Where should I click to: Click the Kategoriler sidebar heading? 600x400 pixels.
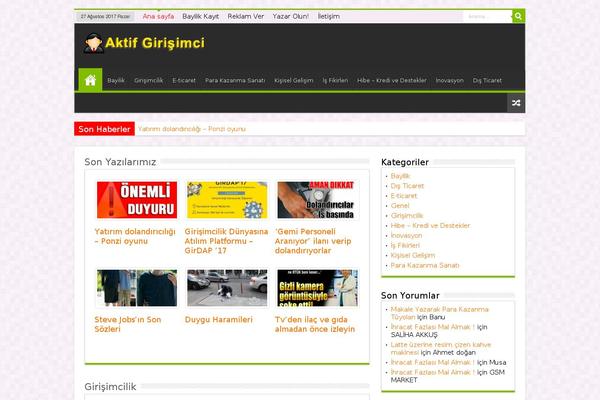tap(405, 162)
